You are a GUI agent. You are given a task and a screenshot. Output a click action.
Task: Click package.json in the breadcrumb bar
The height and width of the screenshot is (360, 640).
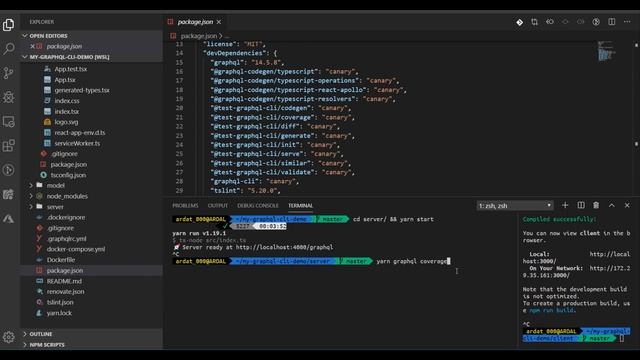tap(198, 36)
